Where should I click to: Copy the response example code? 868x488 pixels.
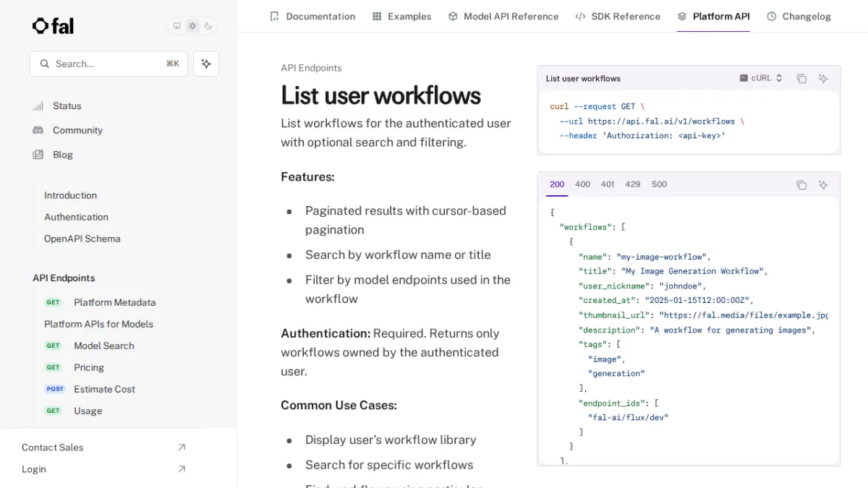[x=801, y=185]
